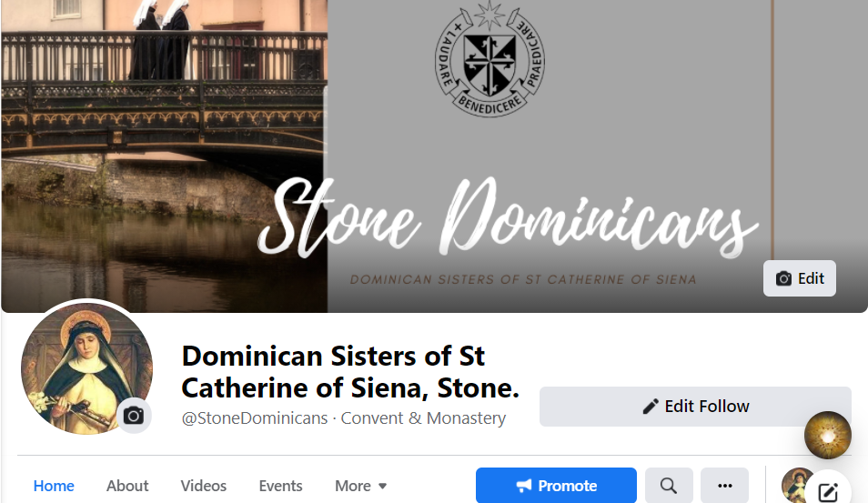868x503 pixels.
Task: Open the About tab
Action: coord(127,486)
